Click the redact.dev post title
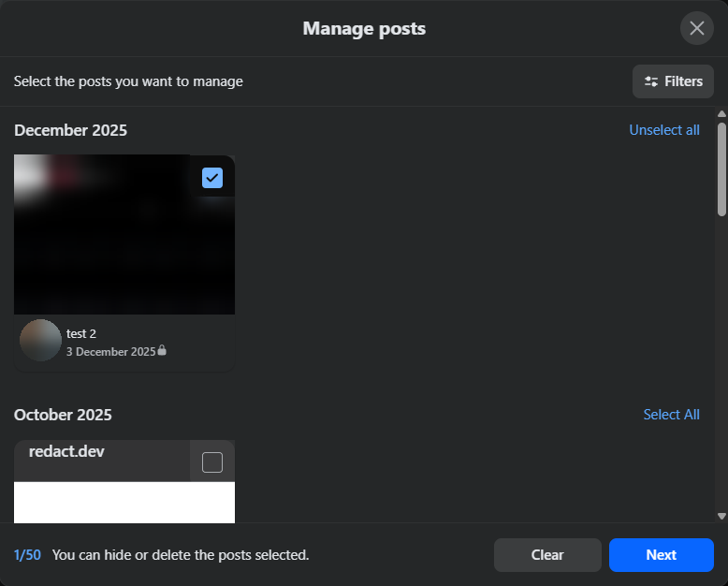 (66, 451)
